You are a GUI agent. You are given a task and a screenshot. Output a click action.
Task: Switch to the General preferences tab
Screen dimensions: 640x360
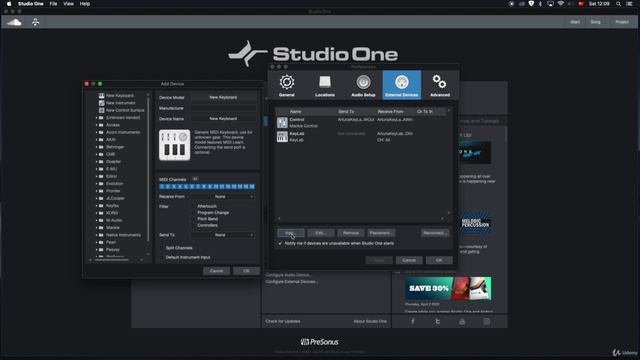pos(287,85)
